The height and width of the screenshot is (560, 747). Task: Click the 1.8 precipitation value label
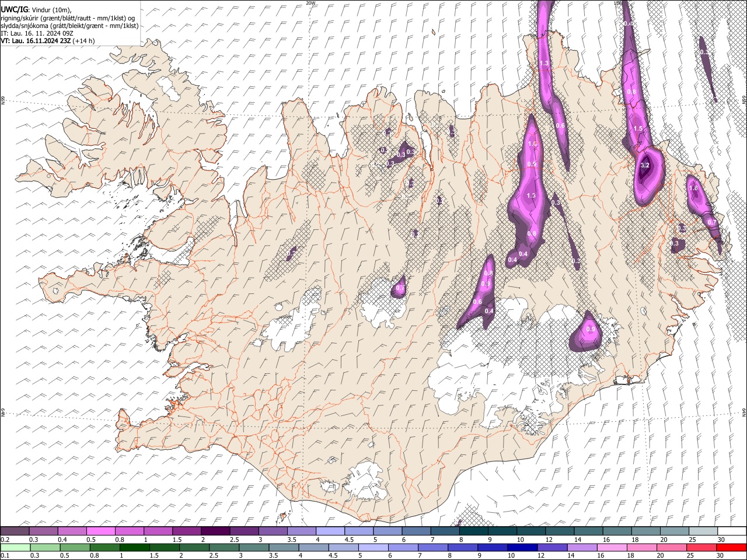pos(693,188)
